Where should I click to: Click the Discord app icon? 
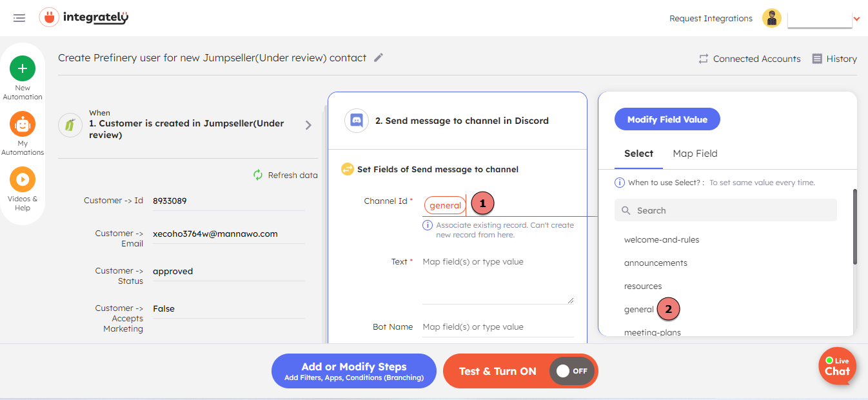(357, 121)
